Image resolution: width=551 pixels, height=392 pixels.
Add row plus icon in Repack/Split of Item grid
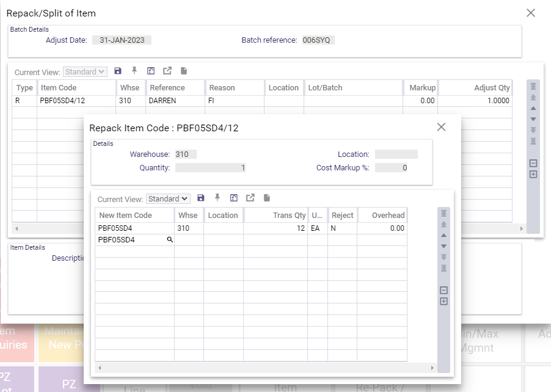pos(533,174)
